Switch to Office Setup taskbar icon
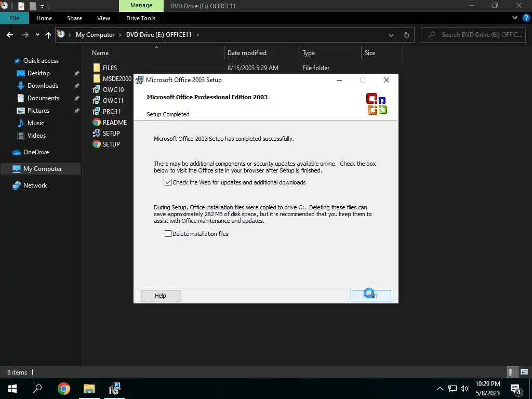 [115, 388]
